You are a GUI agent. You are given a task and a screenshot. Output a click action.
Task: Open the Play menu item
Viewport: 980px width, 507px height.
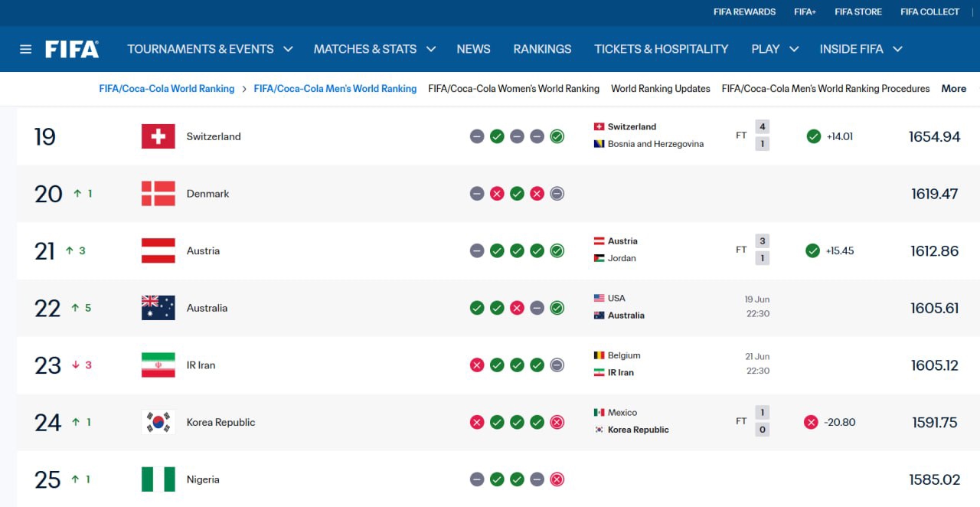(766, 49)
